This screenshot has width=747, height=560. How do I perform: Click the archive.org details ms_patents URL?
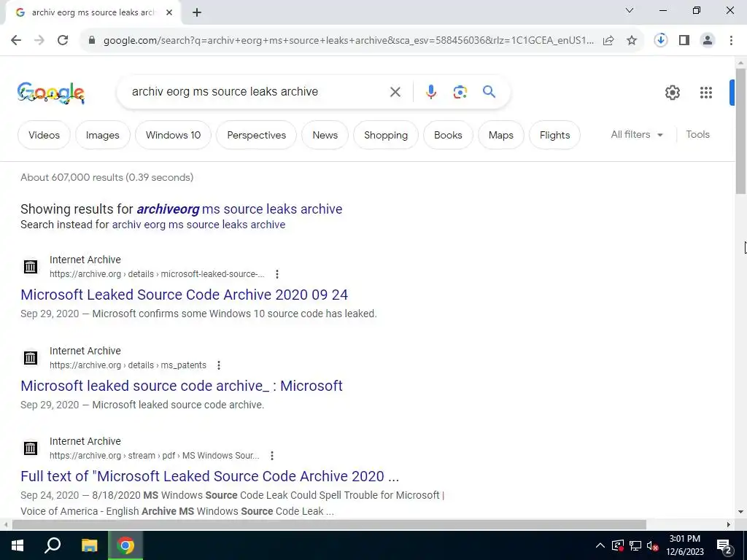coord(128,365)
